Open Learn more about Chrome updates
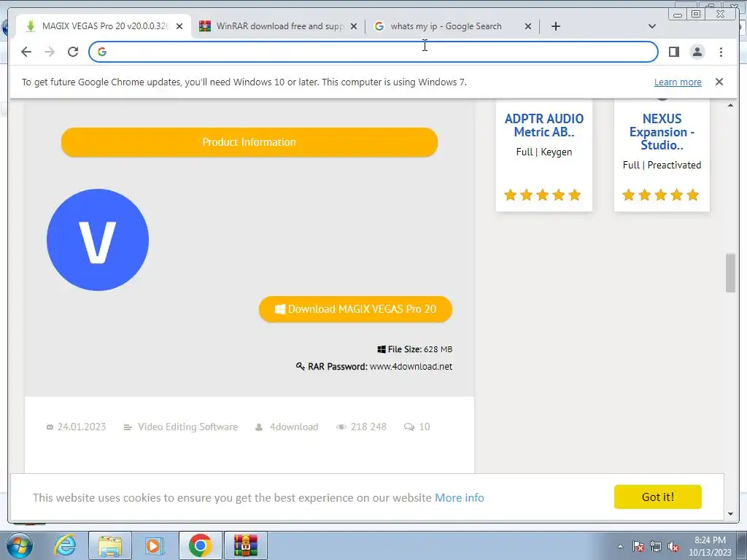 (x=678, y=82)
